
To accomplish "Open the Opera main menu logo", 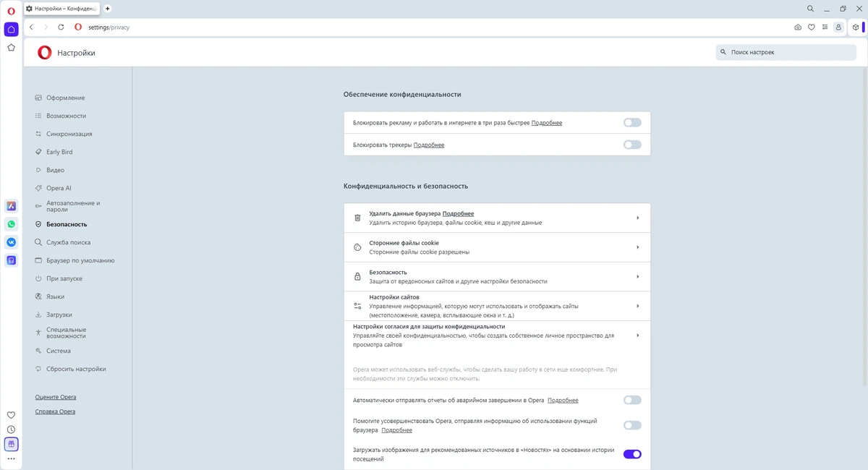I will coord(11,11).
